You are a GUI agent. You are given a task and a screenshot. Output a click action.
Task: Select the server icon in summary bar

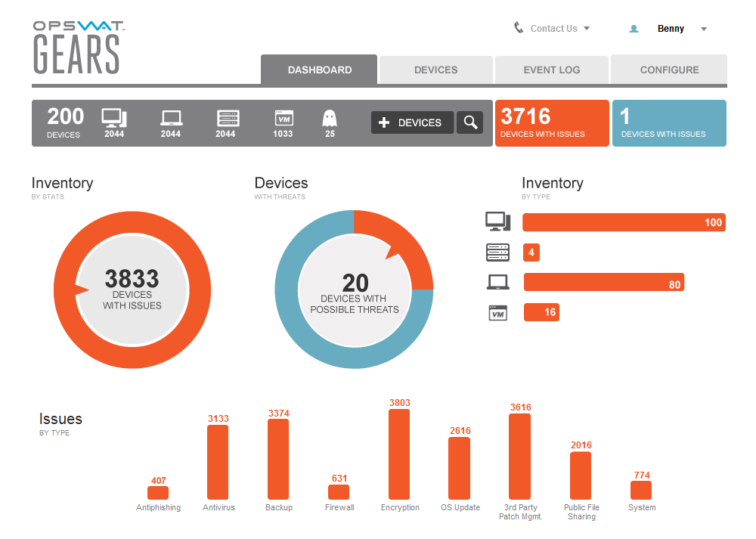(x=228, y=118)
